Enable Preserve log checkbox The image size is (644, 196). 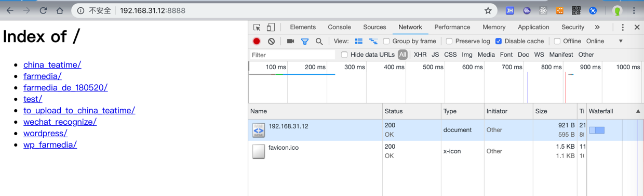pyautogui.click(x=449, y=41)
